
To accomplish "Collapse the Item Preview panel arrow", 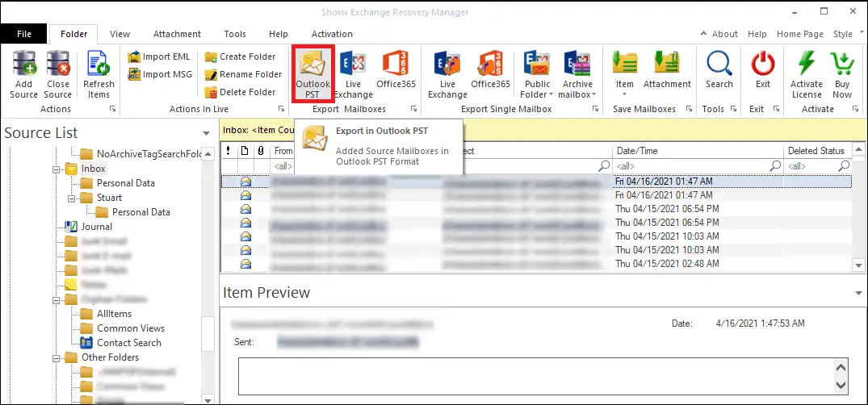I will point(858,293).
